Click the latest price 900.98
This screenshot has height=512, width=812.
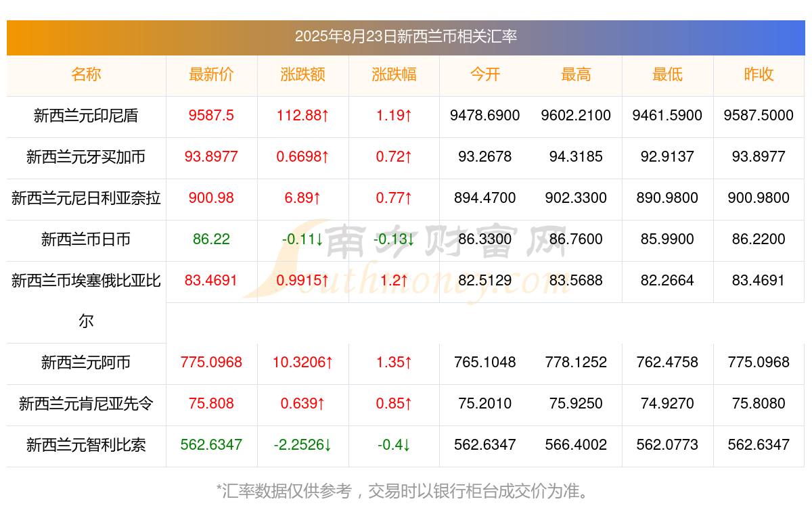pyautogui.click(x=211, y=198)
